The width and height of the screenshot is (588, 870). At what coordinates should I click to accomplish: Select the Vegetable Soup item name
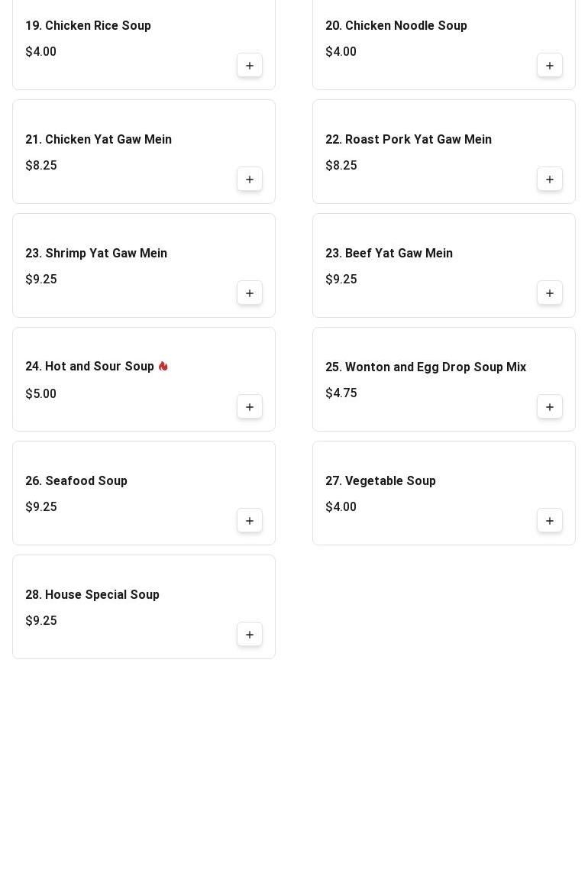click(380, 481)
